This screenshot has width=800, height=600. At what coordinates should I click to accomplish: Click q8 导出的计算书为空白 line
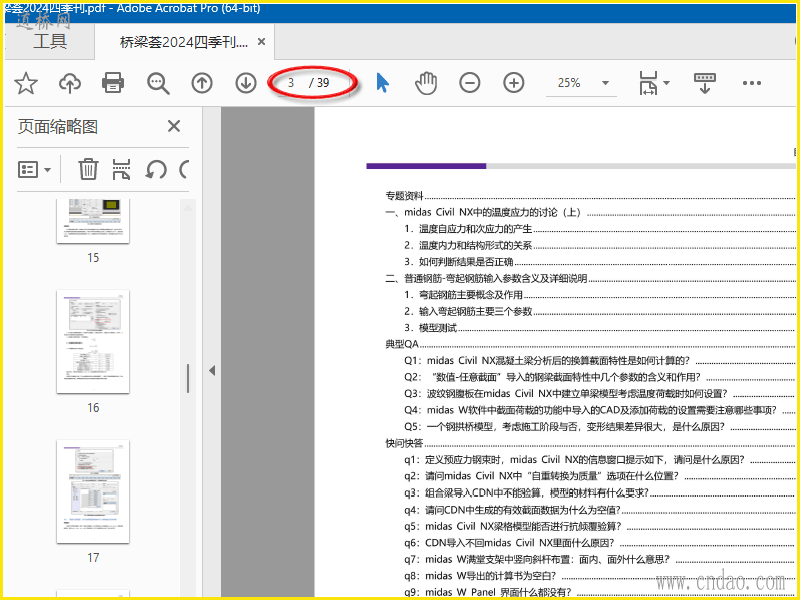click(x=480, y=576)
